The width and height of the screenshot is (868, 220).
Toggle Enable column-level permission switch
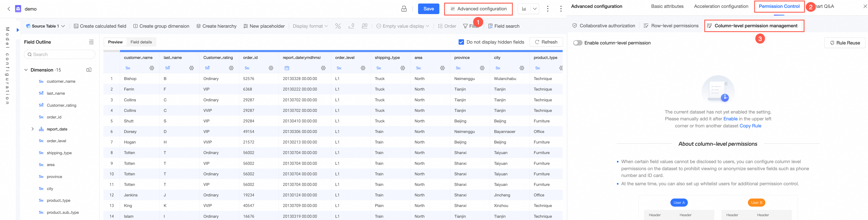578,43
